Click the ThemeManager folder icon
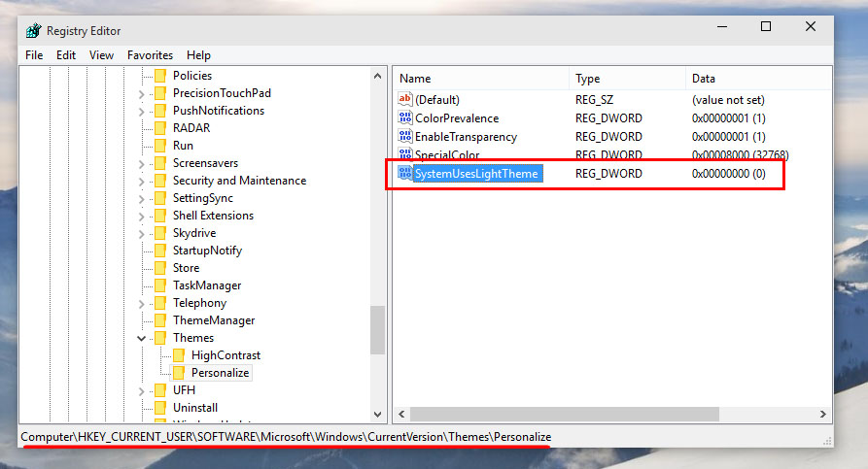The height and width of the screenshot is (469, 868). point(160,320)
